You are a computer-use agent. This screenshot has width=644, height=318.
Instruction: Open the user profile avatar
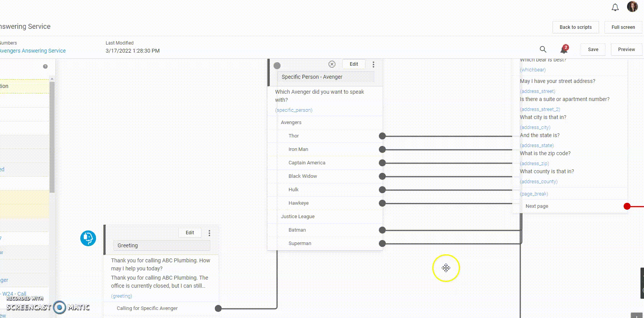(x=632, y=7)
